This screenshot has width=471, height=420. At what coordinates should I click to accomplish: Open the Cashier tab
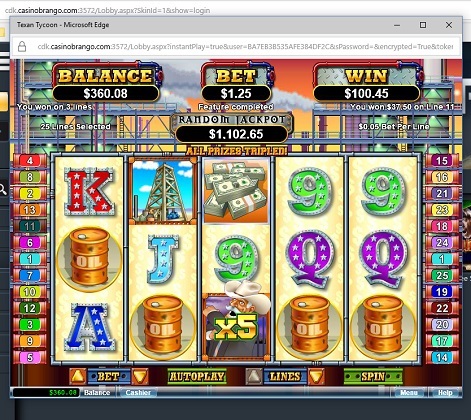point(138,393)
